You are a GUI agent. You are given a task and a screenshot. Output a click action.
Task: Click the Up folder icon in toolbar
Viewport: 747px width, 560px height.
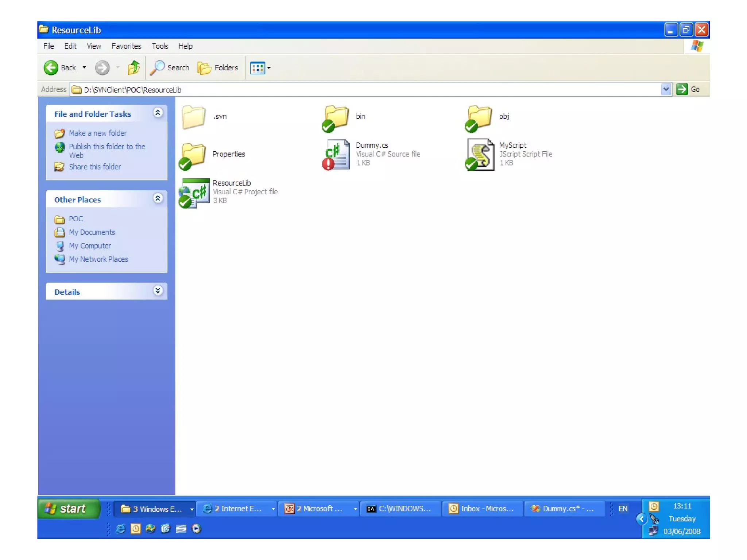point(133,68)
